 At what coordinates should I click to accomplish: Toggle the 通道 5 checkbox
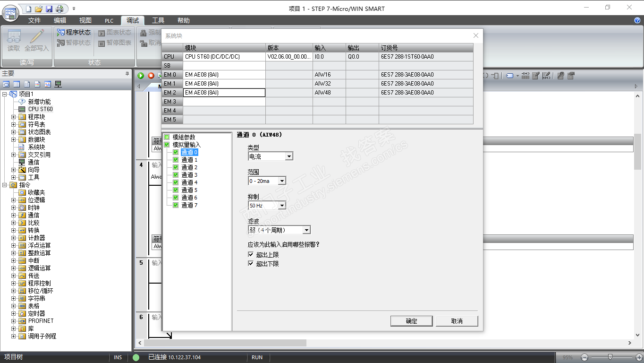point(176,190)
